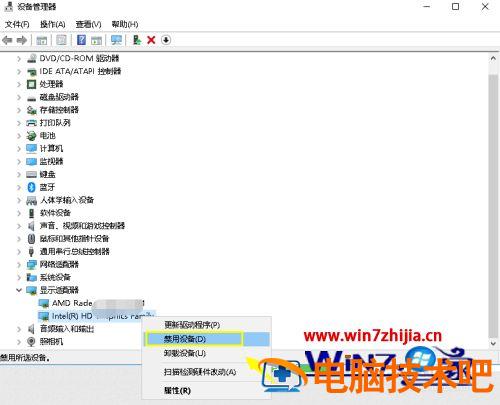The image size is (500, 405).
Task: Open the 查看(V) menu
Action: pos(88,24)
